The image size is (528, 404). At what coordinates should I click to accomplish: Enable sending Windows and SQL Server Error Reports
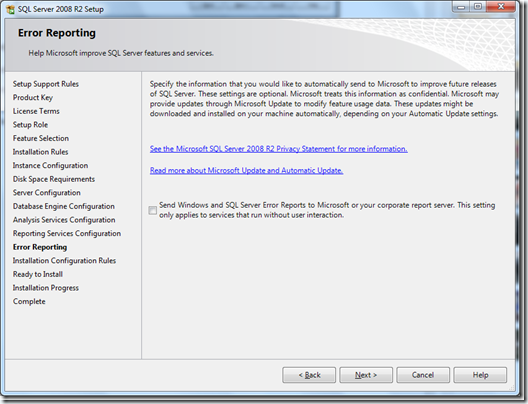pyautogui.click(x=153, y=210)
